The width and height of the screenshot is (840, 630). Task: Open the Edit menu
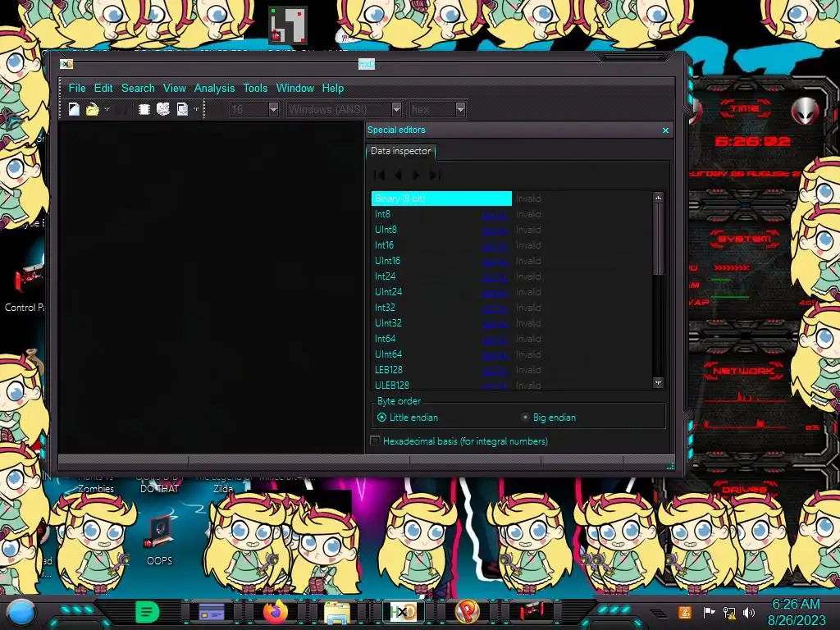tap(103, 88)
